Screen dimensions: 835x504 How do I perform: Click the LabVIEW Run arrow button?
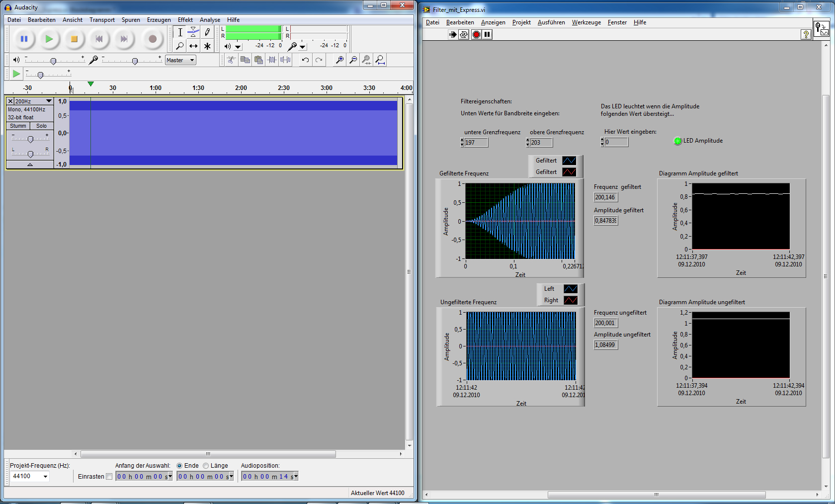[452, 34]
